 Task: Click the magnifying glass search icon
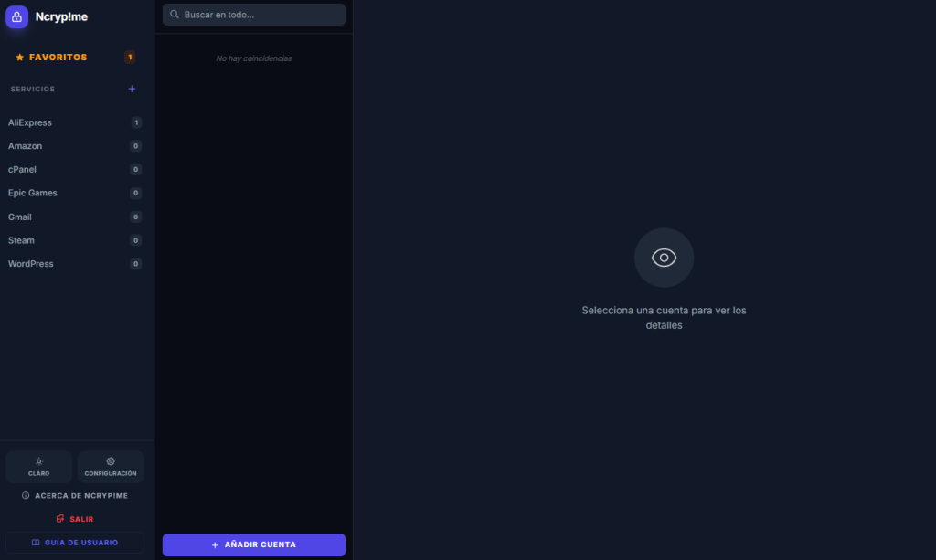point(174,15)
